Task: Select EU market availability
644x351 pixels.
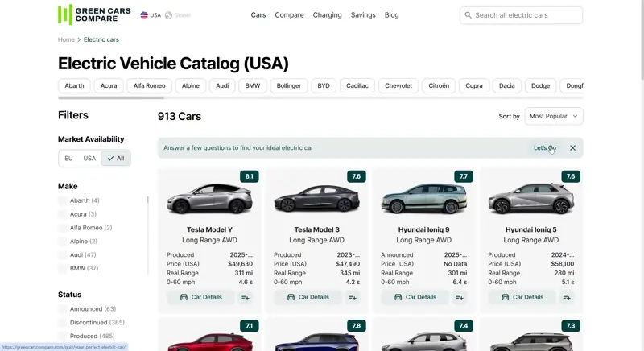Action: [68, 159]
